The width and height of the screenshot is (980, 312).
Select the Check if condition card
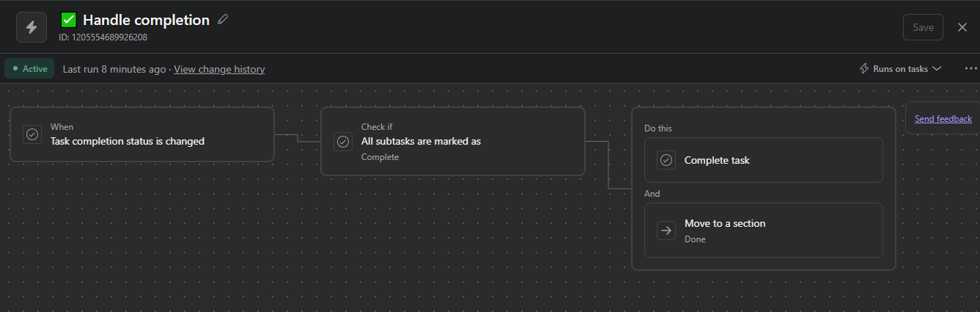[453, 141]
